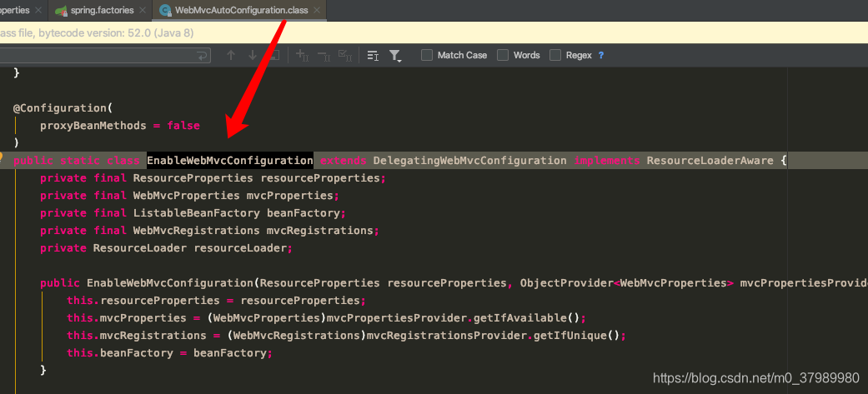Click the 'false' value of proxyBeanMethods

point(183,126)
